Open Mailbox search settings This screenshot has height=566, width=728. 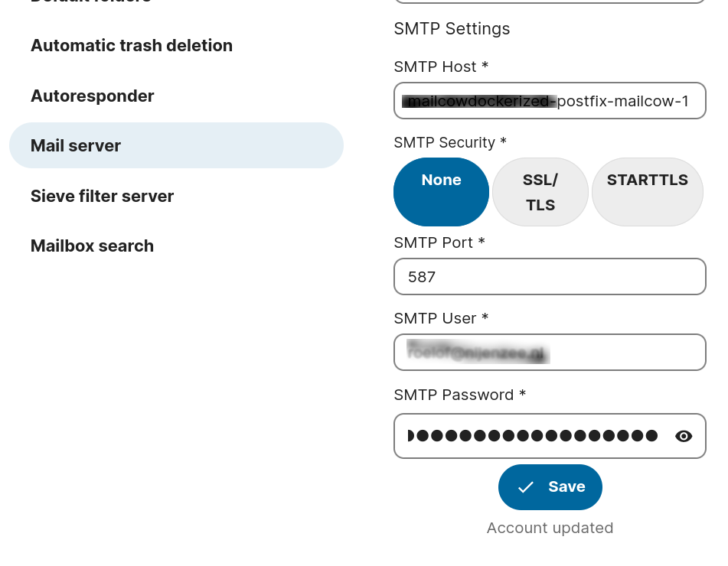[92, 246]
